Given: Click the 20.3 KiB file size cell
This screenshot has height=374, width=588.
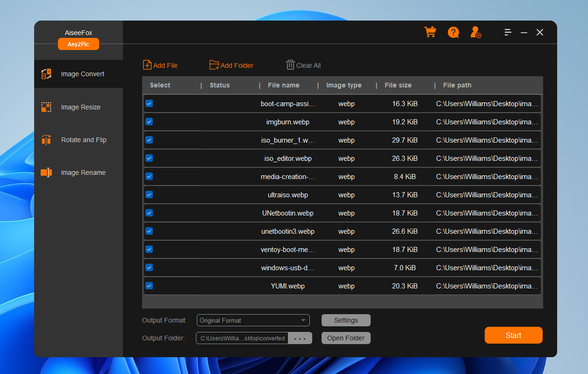Looking at the screenshot, I should point(405,286).
